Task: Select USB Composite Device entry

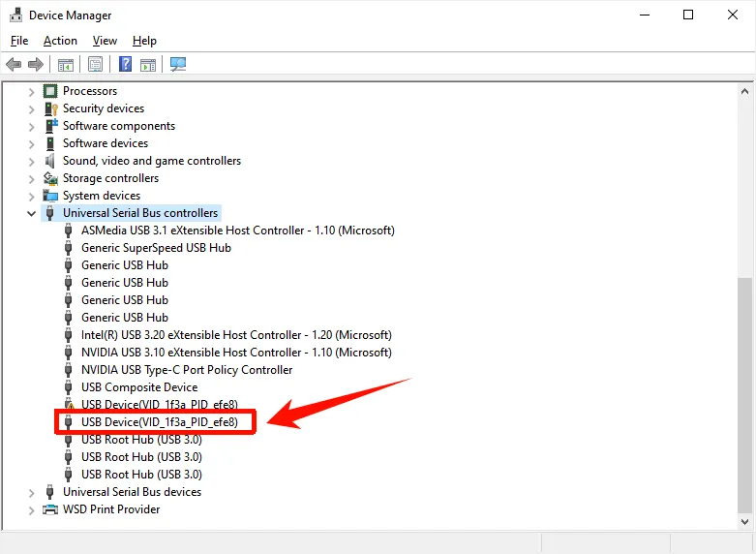Action: point(139,387)
